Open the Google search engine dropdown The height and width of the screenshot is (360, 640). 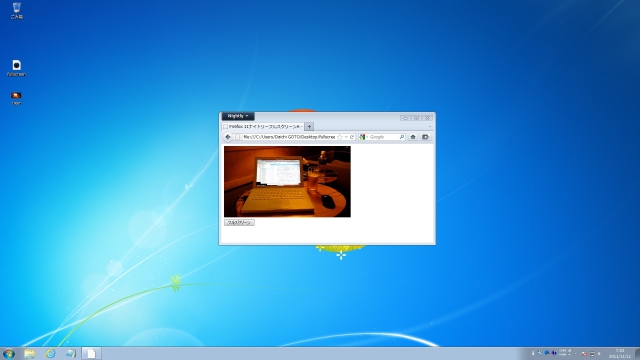pyautogui.click(x=363, y=137)
